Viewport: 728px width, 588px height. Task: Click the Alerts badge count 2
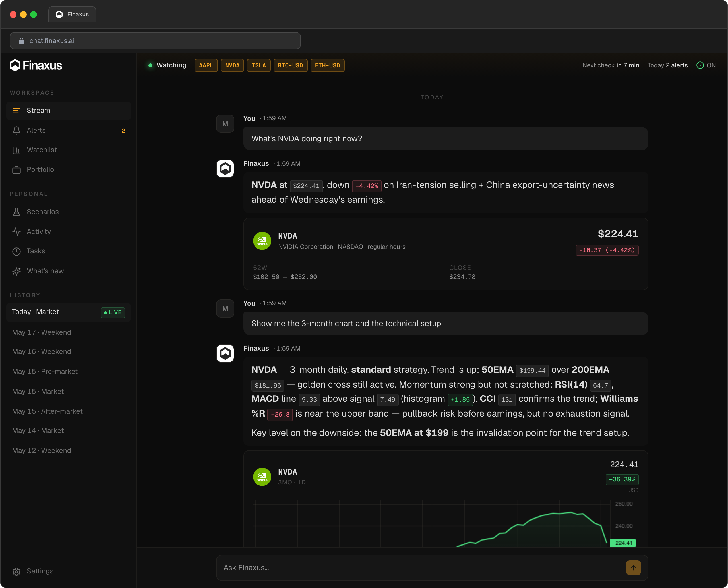click(x=123, y=131)
